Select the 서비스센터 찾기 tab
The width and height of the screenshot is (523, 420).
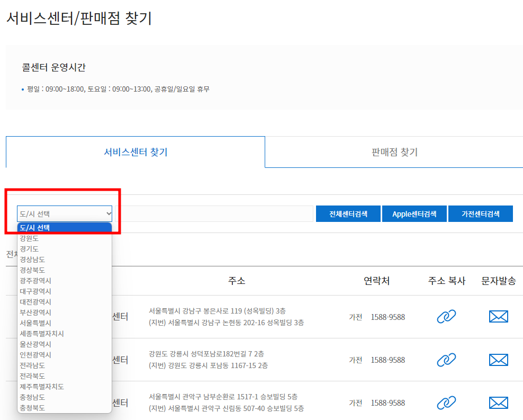(x=135, y=152)
